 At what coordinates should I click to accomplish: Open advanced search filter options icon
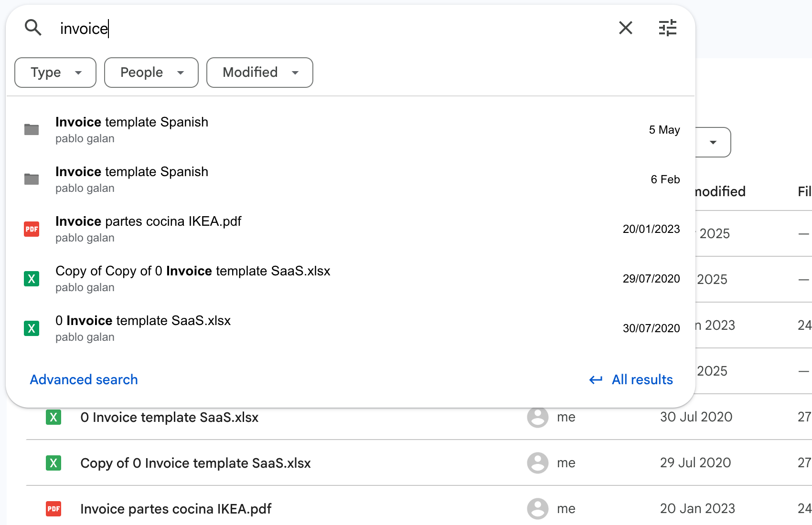(x=667, y=28)
